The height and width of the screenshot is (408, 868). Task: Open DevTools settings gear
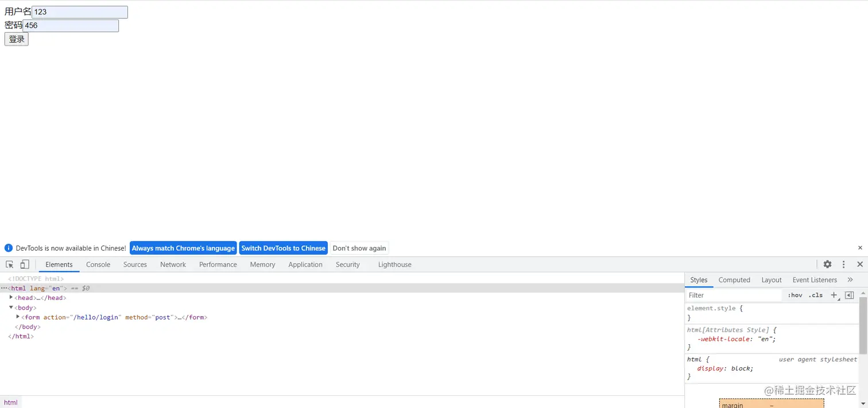coord(827,264)
